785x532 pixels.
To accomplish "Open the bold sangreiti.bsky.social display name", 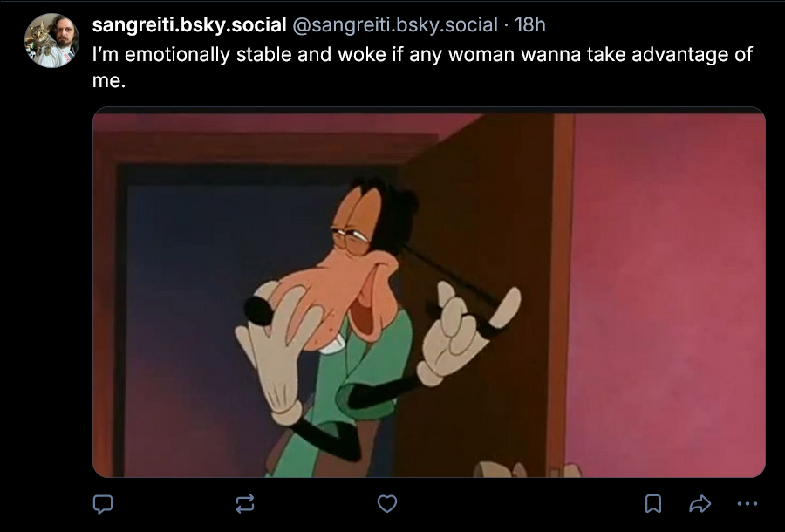I will pyautogui.click(x=189, y=25).
